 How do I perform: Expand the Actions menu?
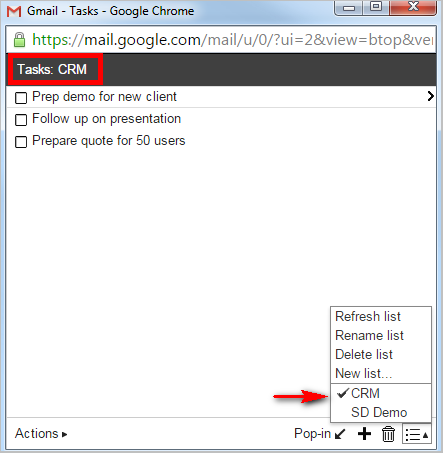(x=41, y=434)
